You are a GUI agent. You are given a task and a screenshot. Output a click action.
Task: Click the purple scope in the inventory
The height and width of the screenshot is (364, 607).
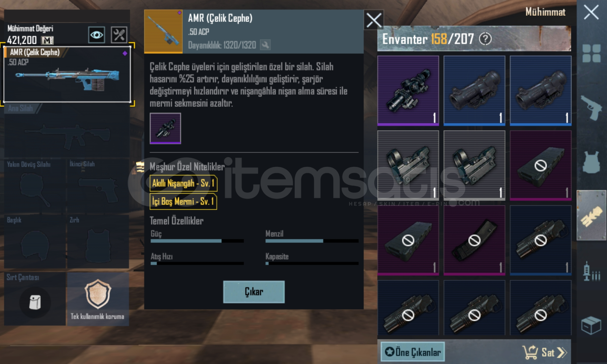408,91
